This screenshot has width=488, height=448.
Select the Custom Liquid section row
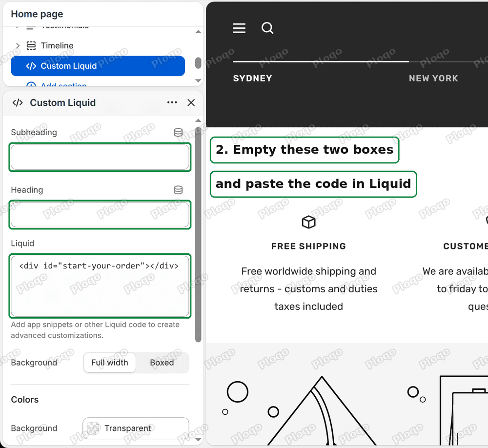(98, 66)
